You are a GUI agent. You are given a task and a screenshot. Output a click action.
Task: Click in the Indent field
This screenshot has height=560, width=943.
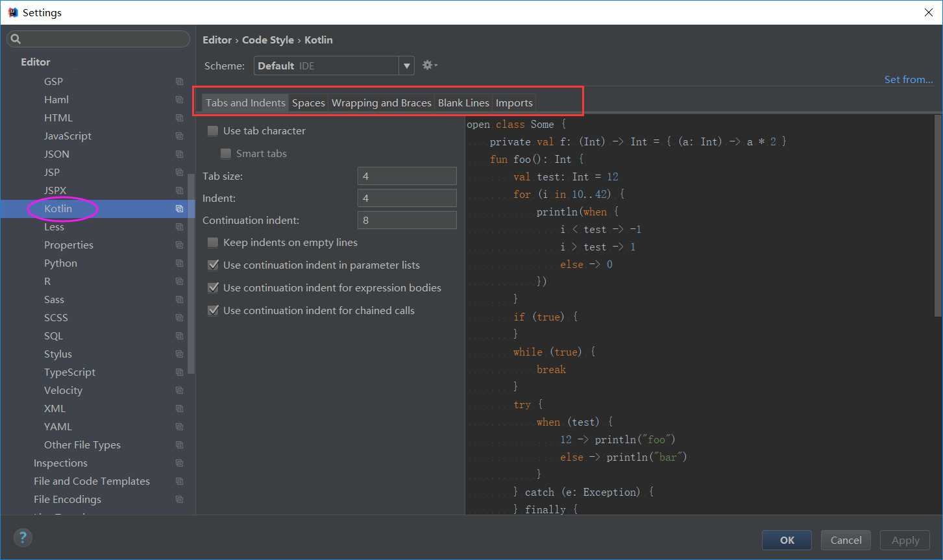(x=407, y=198)
